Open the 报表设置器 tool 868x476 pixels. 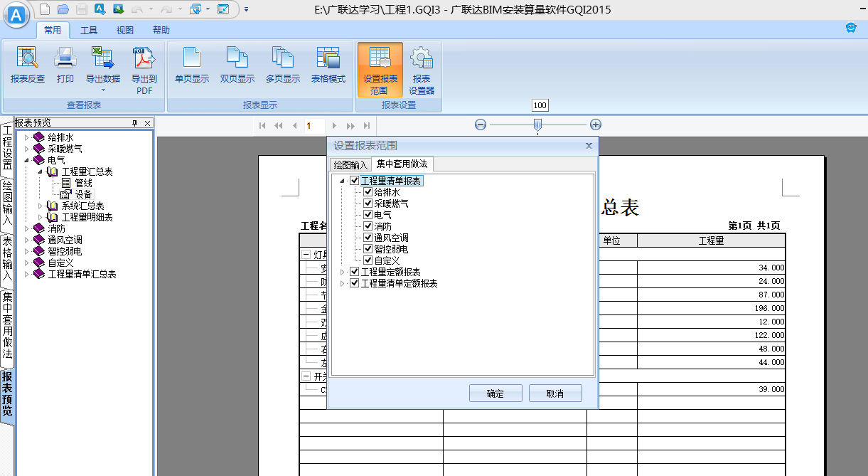pos(422,70)
